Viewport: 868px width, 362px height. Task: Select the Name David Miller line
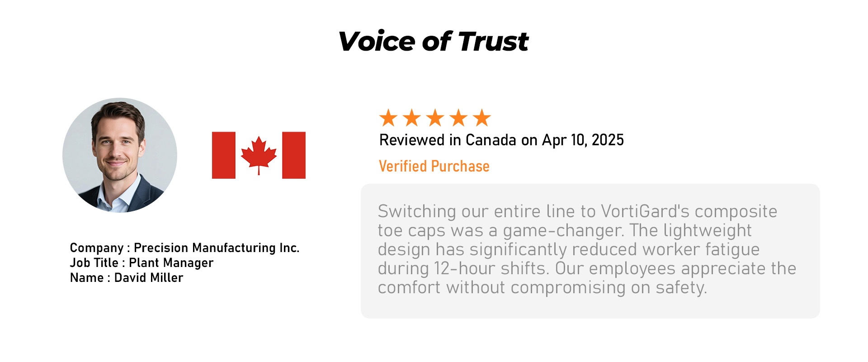point(127,278)
